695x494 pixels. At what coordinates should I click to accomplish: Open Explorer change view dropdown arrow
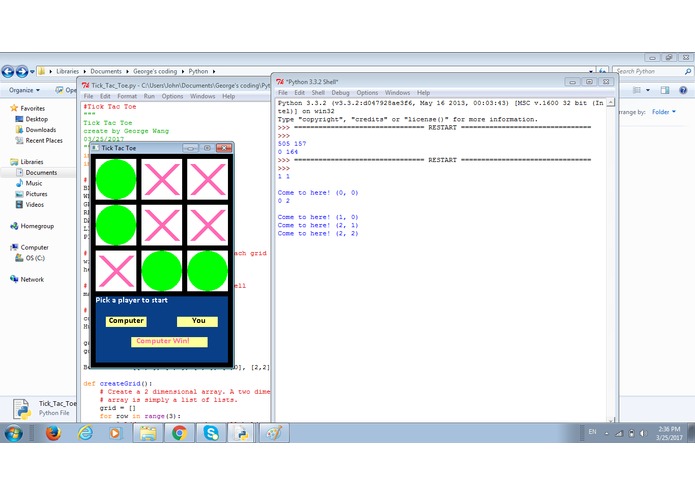[x=648, y=90]
